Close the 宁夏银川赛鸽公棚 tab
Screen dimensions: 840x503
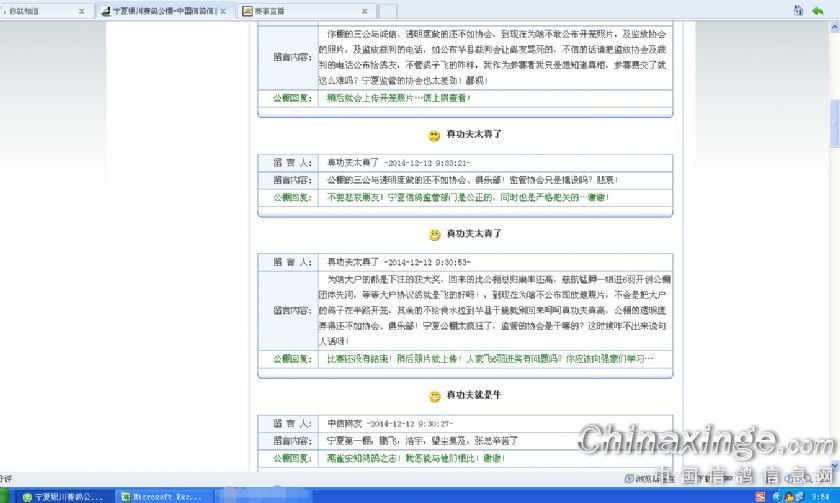point(223,11)
